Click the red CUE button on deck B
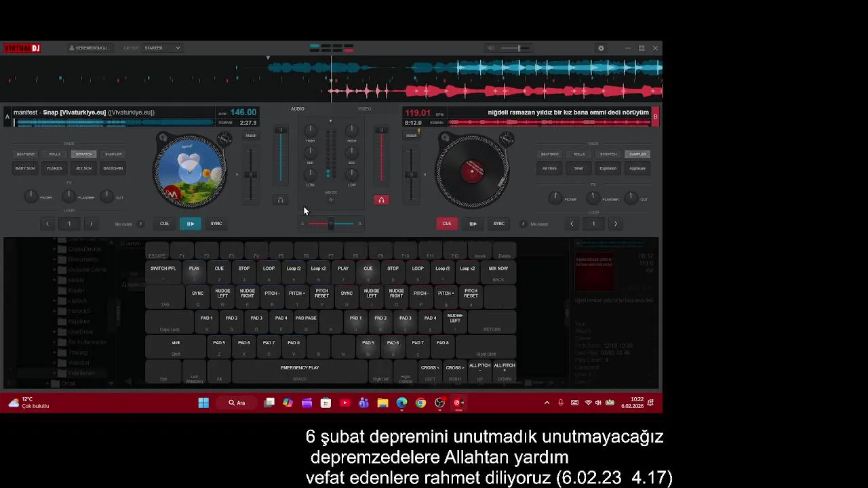This screenshot has height=488, width=868. point(447,224)
